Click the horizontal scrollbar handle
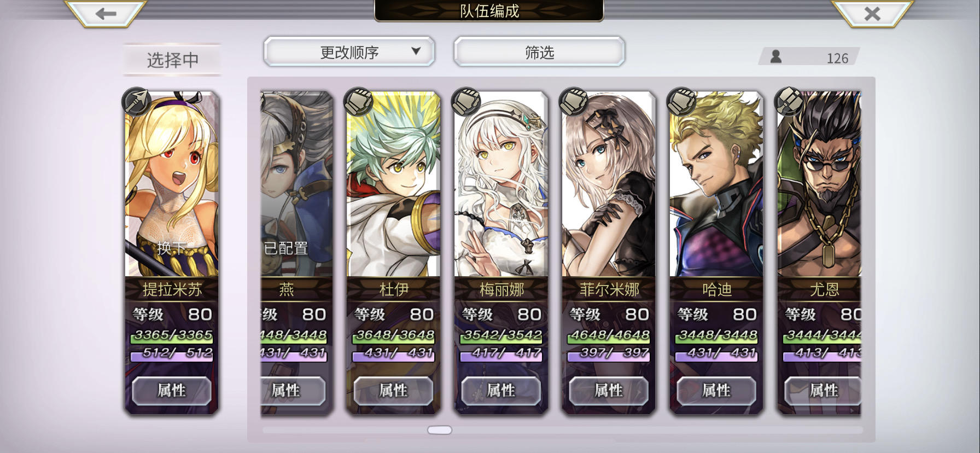 click(440, 430)
